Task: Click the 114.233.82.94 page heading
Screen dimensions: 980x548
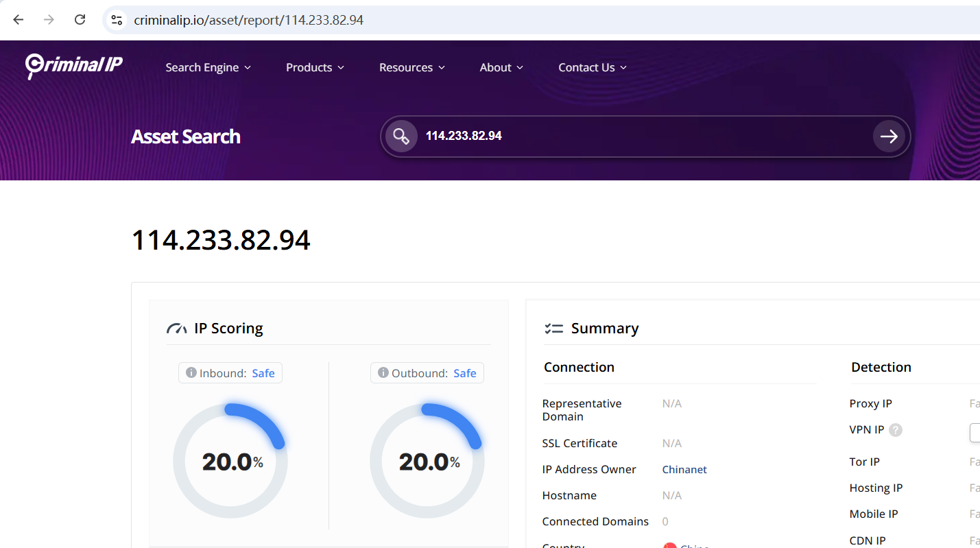Action: click(221, 240)
